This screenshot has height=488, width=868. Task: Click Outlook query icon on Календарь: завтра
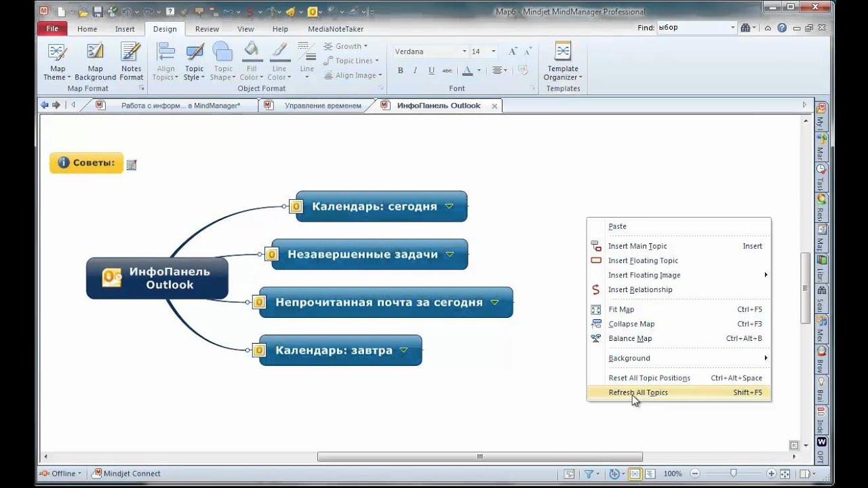coord(258,350)
